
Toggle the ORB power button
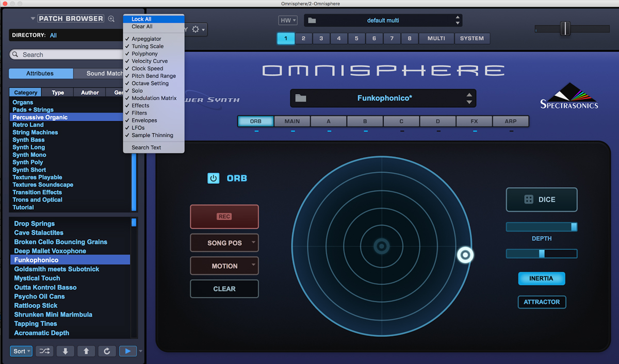214,178
